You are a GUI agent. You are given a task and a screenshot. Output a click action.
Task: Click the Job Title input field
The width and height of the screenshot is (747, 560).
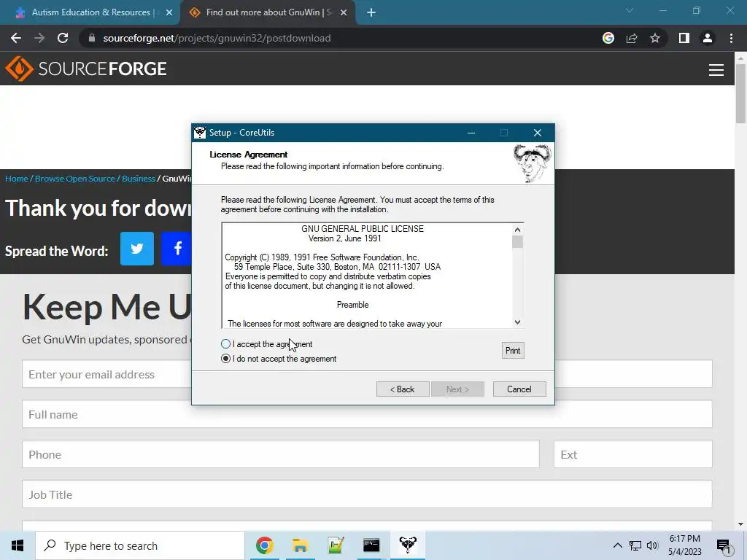(367, 494)
